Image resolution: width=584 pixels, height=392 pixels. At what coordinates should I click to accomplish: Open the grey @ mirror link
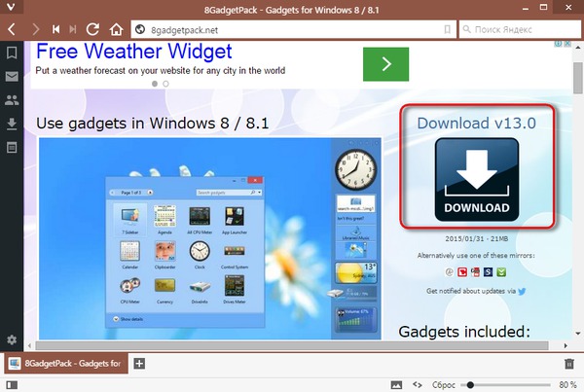[x=450, y=272]
